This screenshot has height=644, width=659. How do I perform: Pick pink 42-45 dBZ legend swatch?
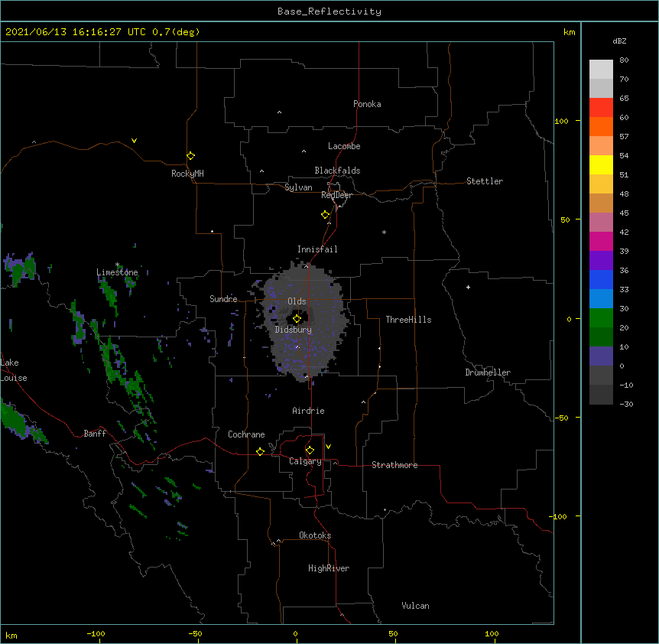(601, 222)
